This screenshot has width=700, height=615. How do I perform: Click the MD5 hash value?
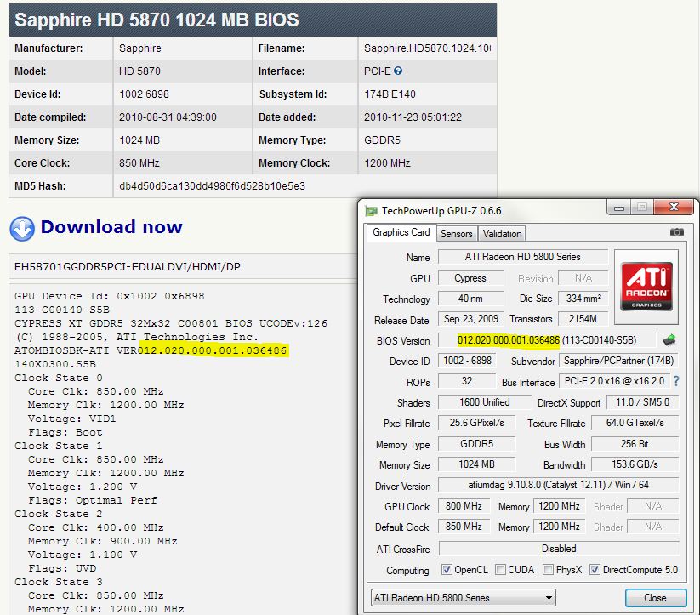coord(212,185)
